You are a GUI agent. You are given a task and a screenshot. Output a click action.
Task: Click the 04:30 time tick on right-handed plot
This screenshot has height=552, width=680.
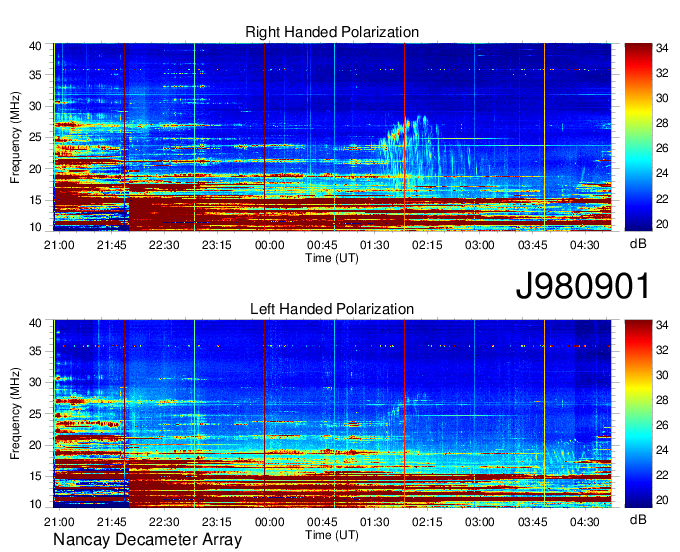pos(585,245)
